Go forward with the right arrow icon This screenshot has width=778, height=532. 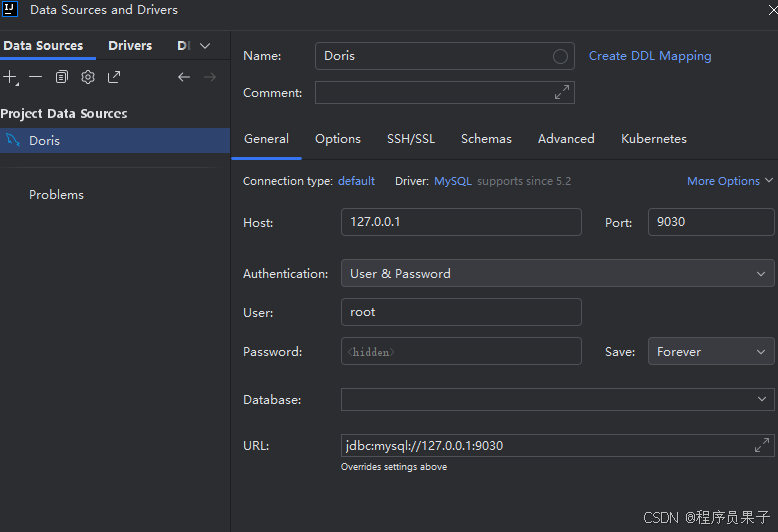pyautogui.click(x=210, y=77)
